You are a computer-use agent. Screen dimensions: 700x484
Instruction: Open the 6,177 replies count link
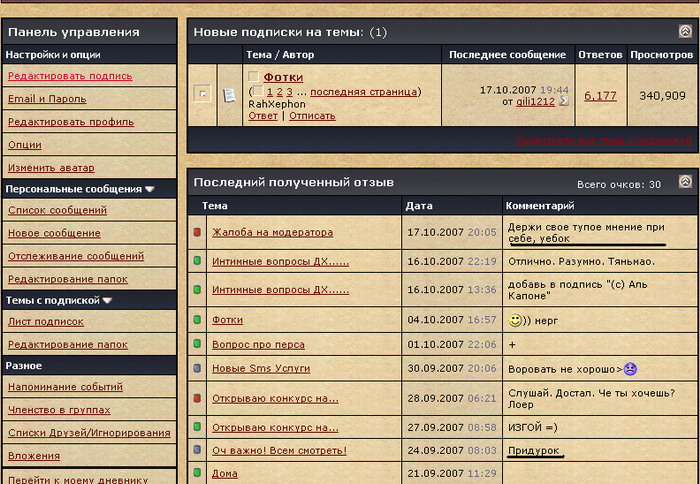click(600, 96)
